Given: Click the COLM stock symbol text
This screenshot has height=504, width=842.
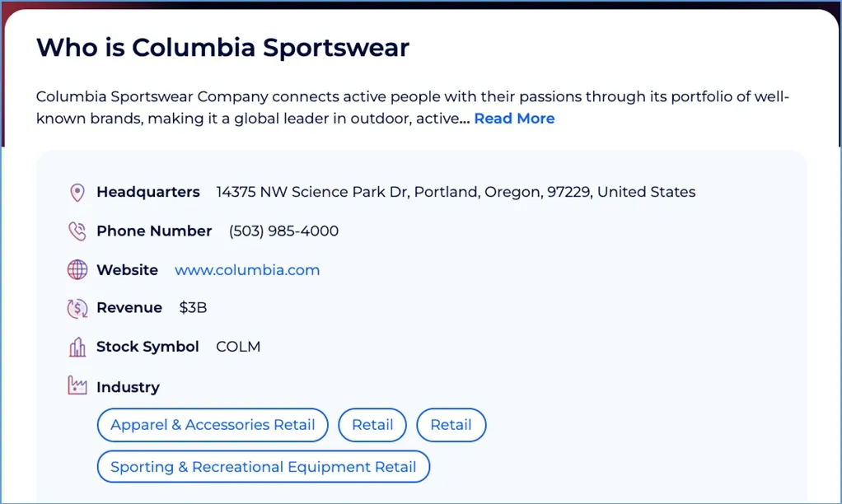Looking at the screenshot, I should (x=238, y=347).
